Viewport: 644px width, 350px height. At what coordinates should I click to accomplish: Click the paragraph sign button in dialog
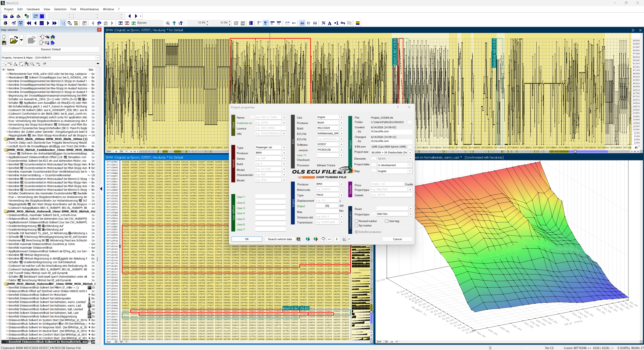(337, 239)
